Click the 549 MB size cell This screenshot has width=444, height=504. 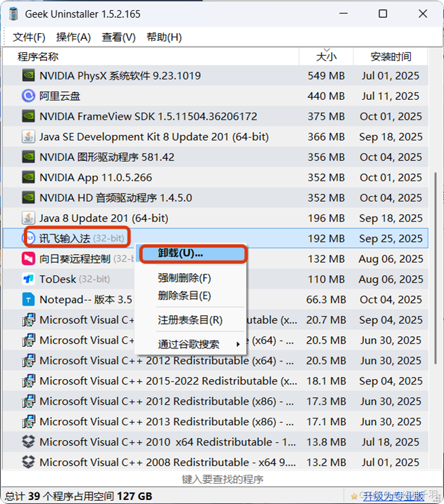point(326,76)
